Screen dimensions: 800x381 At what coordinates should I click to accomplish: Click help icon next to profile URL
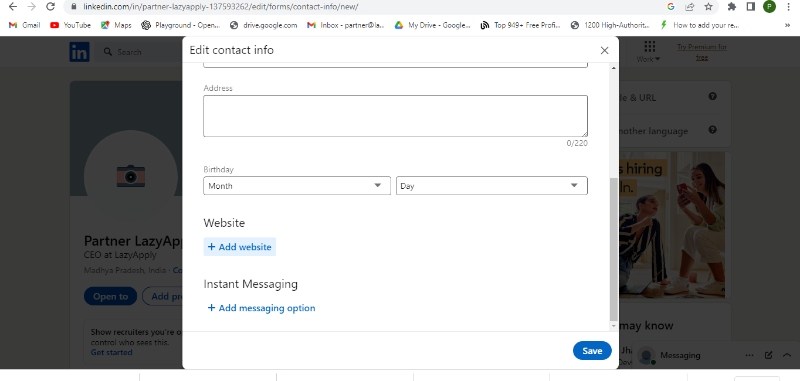click(x=713, y=96)
